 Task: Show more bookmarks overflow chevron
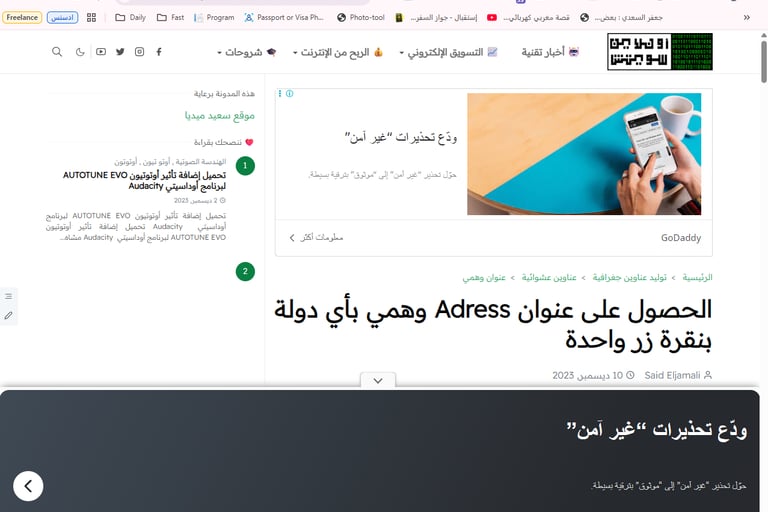tap(746, 17)
